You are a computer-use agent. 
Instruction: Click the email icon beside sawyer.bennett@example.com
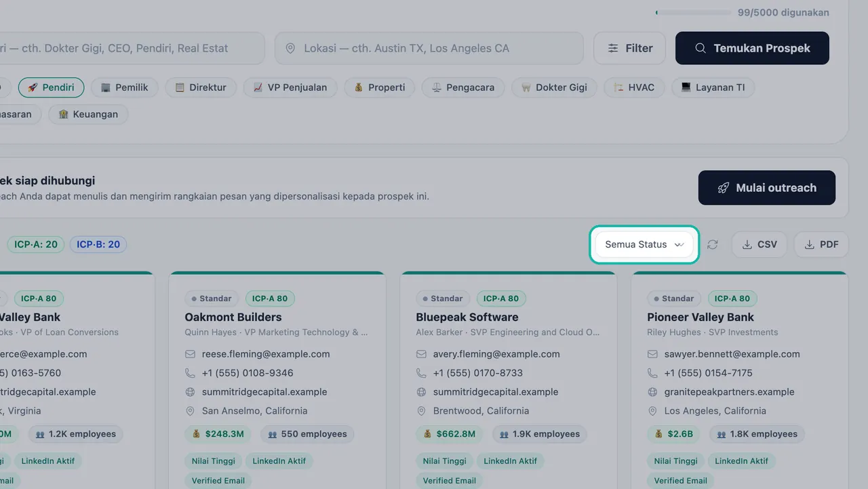(x=652, y=354)
